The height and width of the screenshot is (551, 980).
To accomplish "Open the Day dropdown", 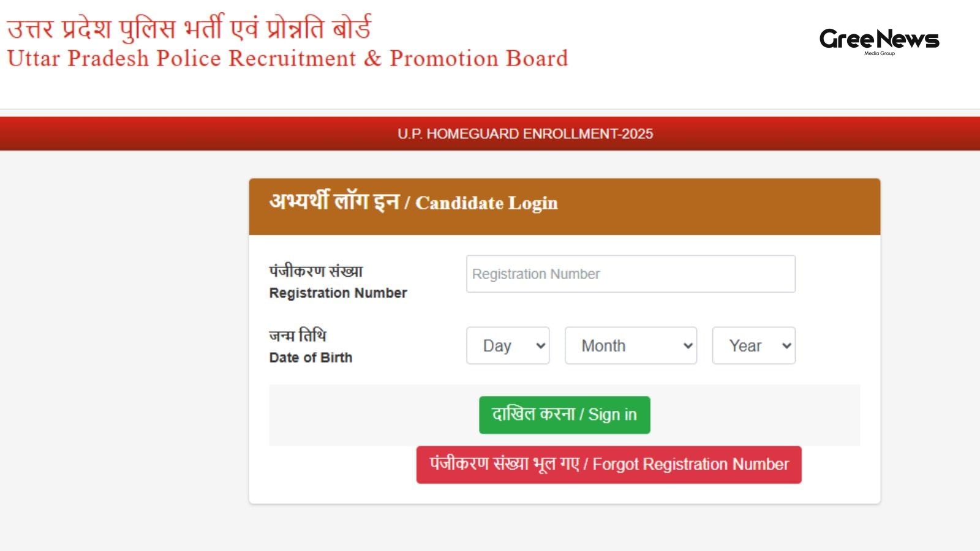I will pyautogui.click(x=507, y=345).
